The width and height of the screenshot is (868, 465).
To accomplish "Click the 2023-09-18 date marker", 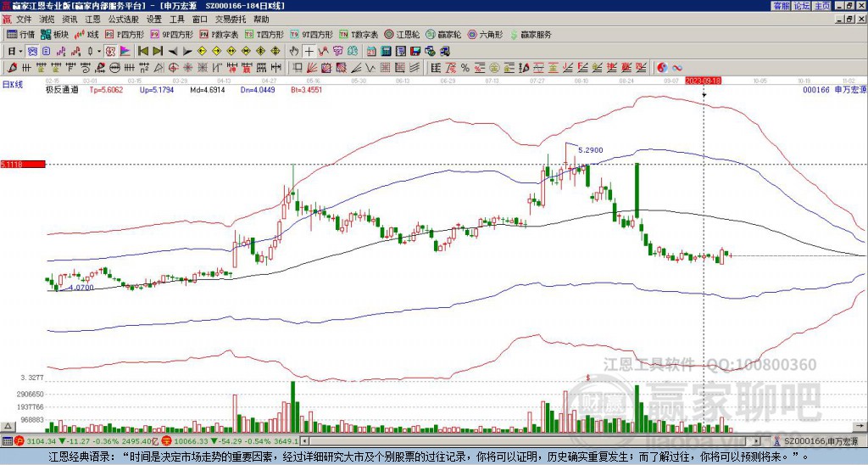I will pos(703,81).
